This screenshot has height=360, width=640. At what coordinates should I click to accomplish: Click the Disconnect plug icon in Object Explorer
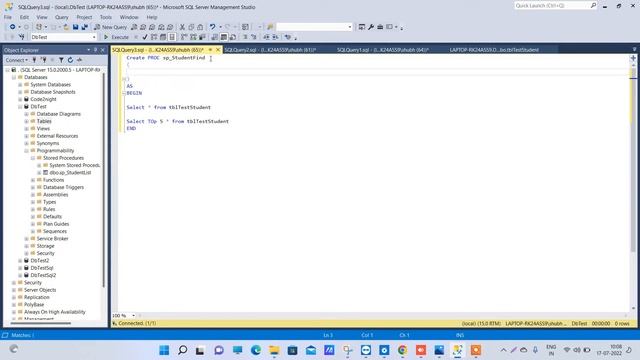click(44, 60)
